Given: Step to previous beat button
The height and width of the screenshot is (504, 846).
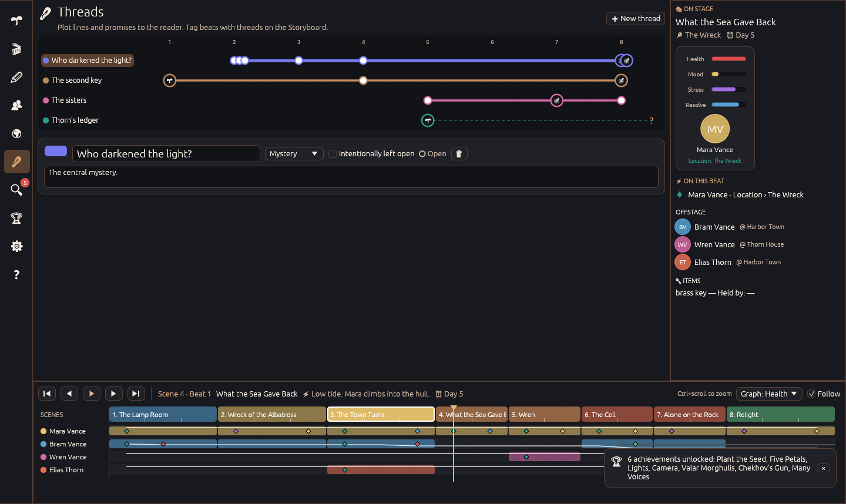Looking at the screenshot, I should 69,394.
